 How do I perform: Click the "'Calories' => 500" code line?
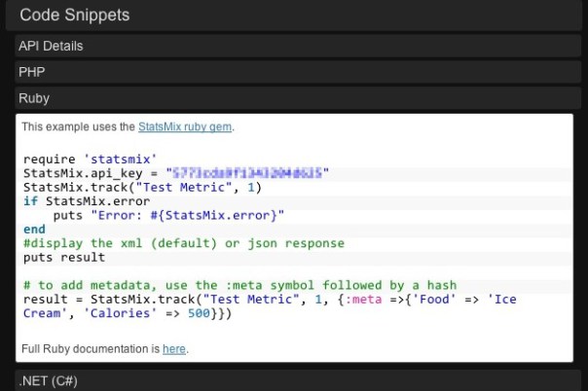pos(128,313)
